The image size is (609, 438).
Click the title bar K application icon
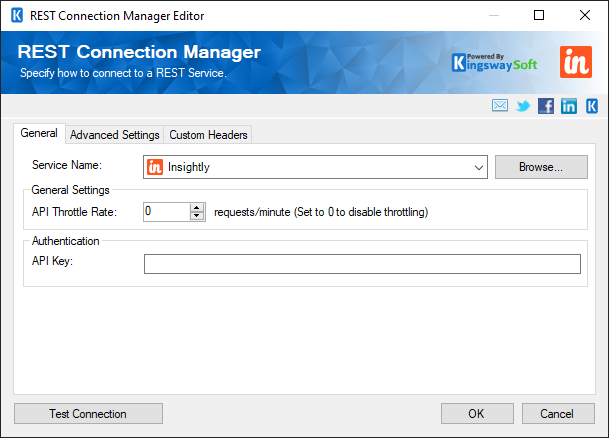[x=17, y=16]
